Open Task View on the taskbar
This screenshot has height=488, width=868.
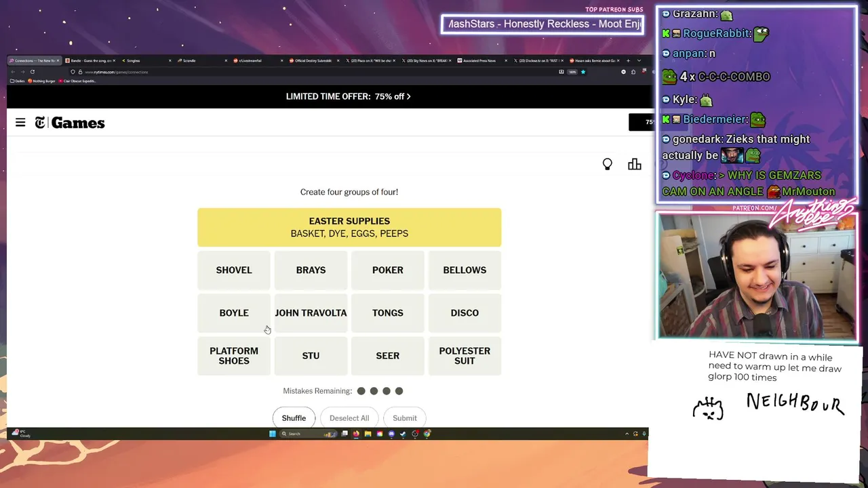click(344, 434)
